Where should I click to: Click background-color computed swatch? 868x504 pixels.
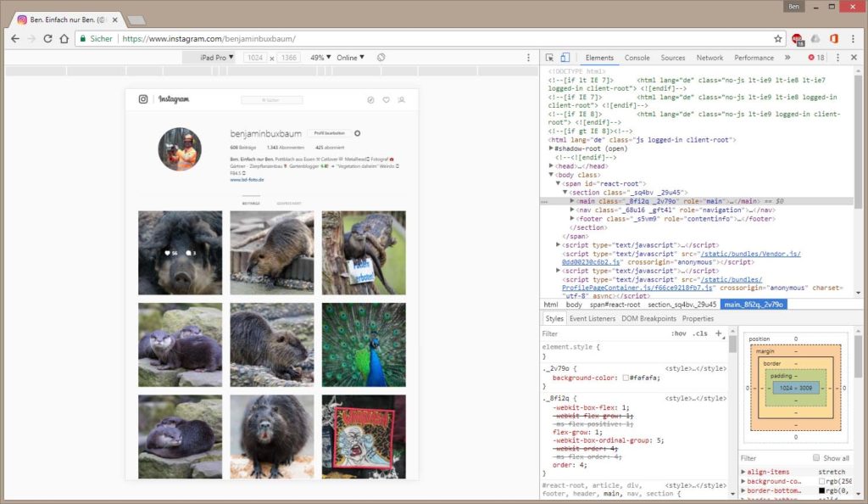(x=821, y=481)
